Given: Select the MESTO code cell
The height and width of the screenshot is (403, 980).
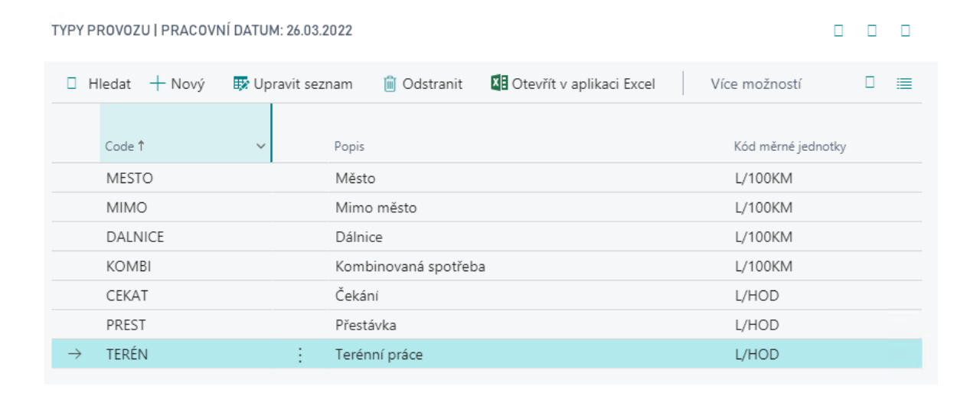Looking at the screenshot, I should click(x=129, y=179).
